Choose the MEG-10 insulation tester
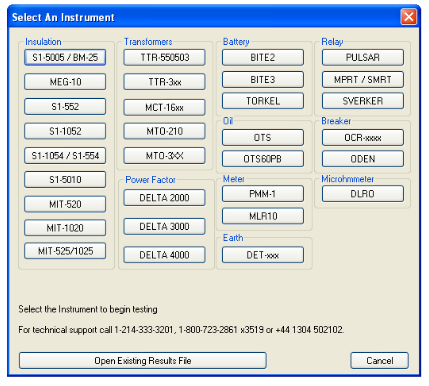This screenshot has width=429, height=386. (x=65, y=82)
